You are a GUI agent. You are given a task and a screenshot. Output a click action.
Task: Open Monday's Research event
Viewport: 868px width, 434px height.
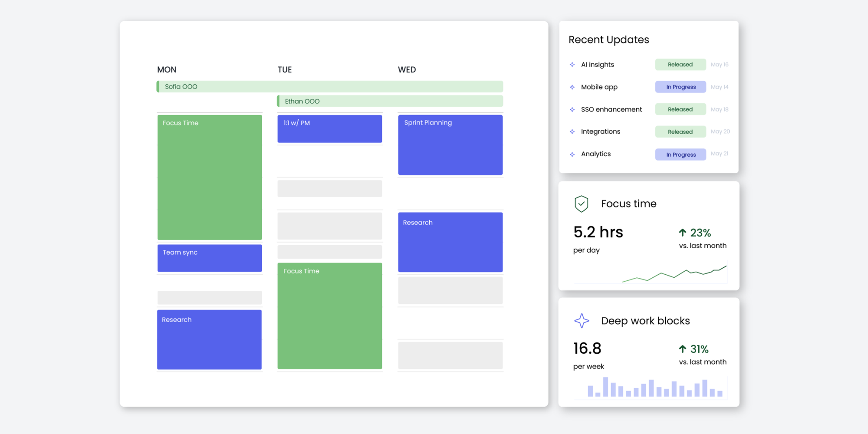pos(209,339)
